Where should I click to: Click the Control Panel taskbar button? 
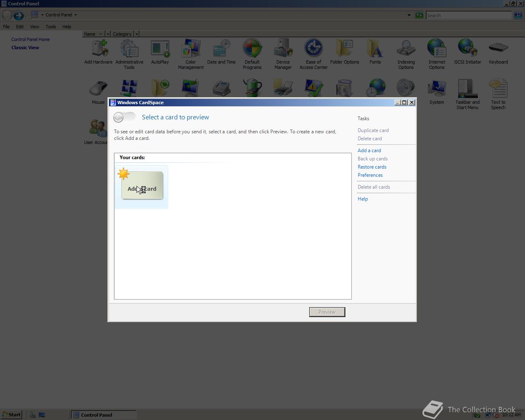pos(104,415)
